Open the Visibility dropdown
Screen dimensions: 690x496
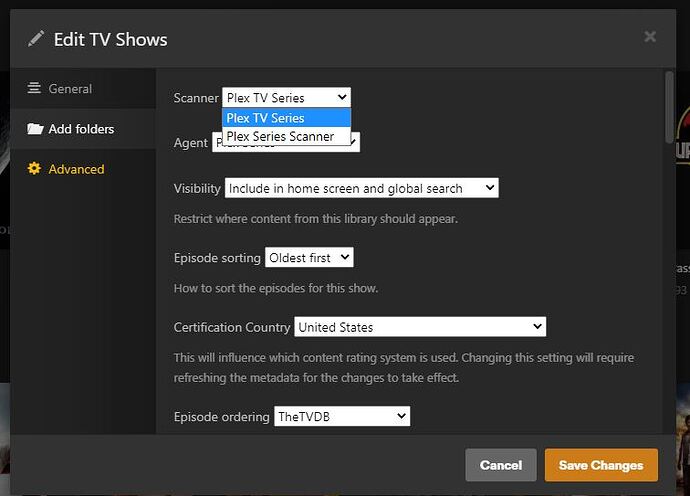point(361,188)
